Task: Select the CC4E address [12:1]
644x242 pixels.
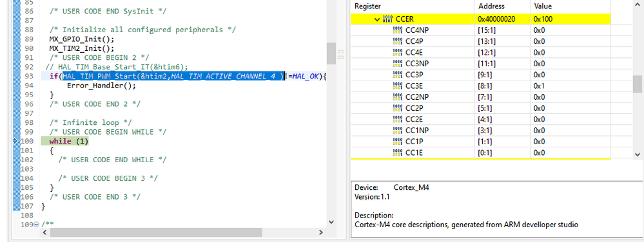Action: click(487, 52)
